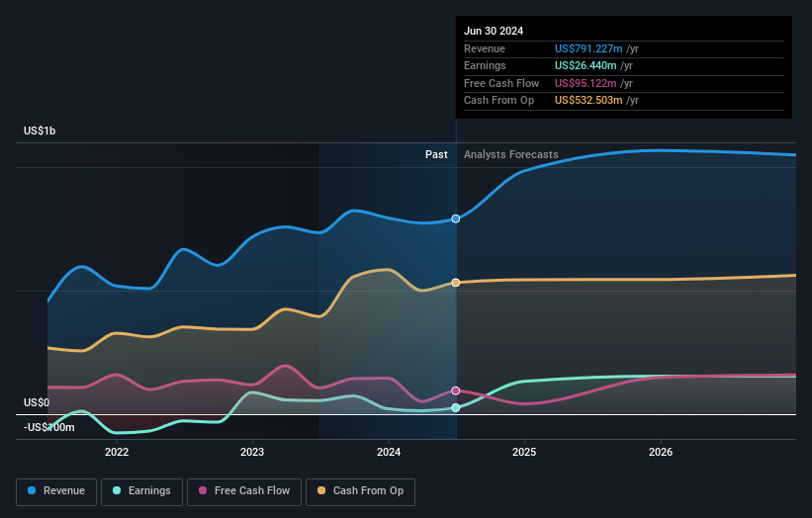The image size is (812, 518).
Task: Click the 2024 x-axis label
Action: pos(389,452)
